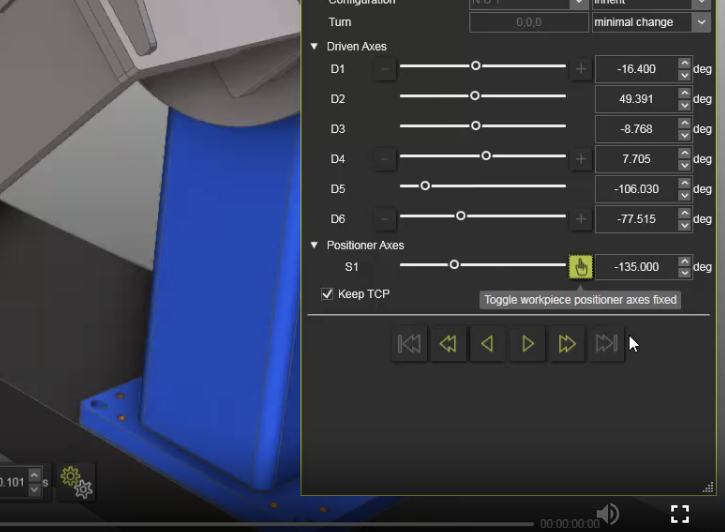
Task: Toggle workpiece positioner axes fixed
Action: coord(580,266)
